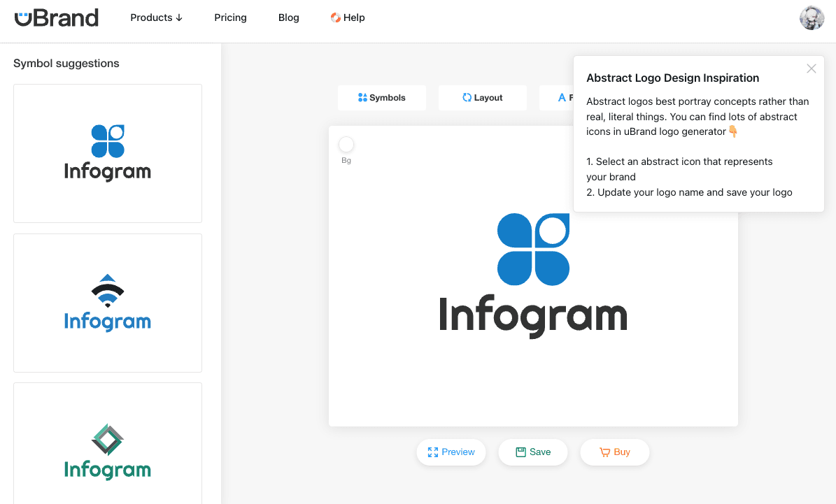Image resolution: width=836 pixels, height=504 pixels.
Task: Expand the Products dropdown menu
Action: 156,17
